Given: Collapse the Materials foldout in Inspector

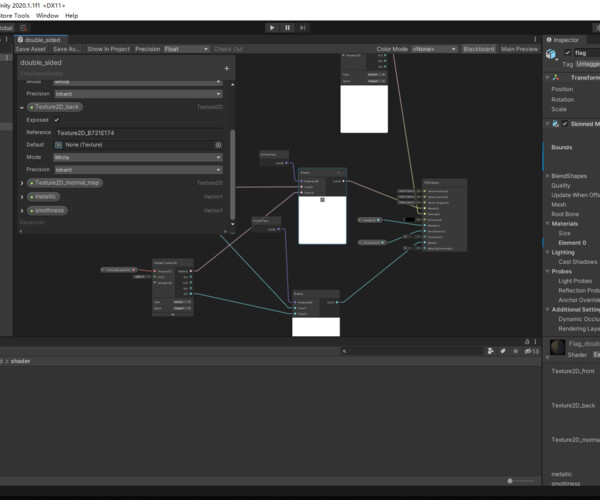Looking at the screenshot, I should (547, 224).
